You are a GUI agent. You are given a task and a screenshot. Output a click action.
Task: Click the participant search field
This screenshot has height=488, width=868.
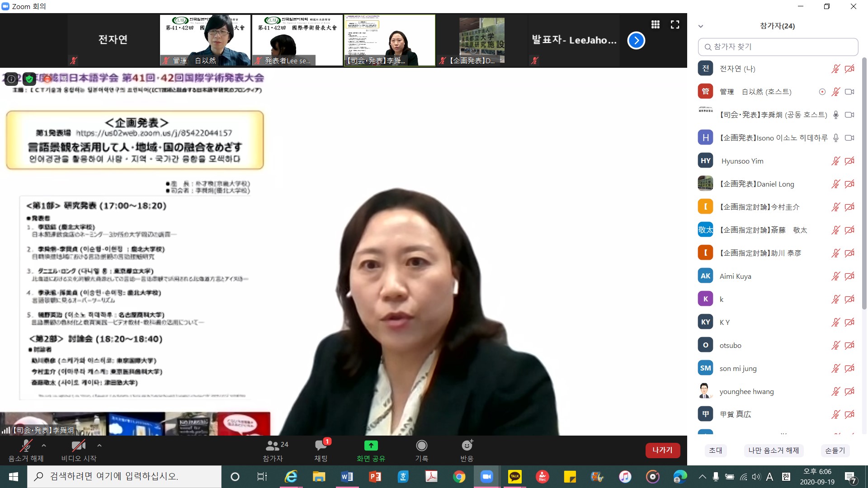point(778,47)
